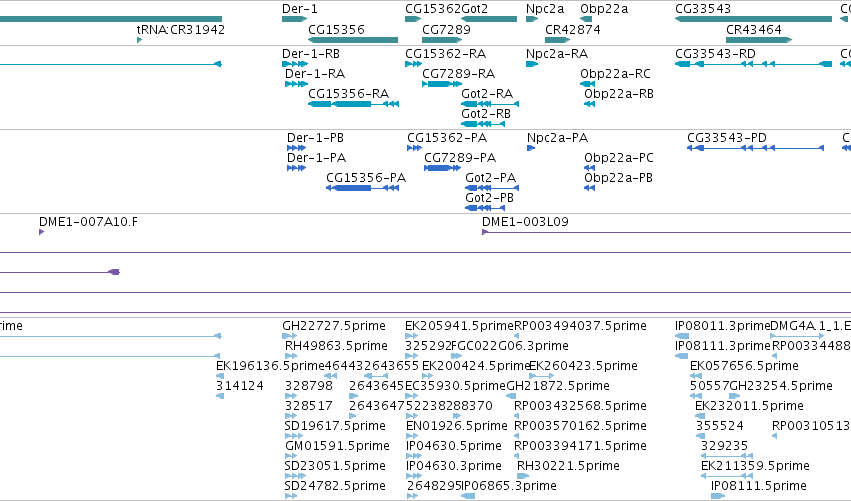Select Obp22a-PB coding feature
This screenshot has height=501, width=851.
click(x=589, y=188)
